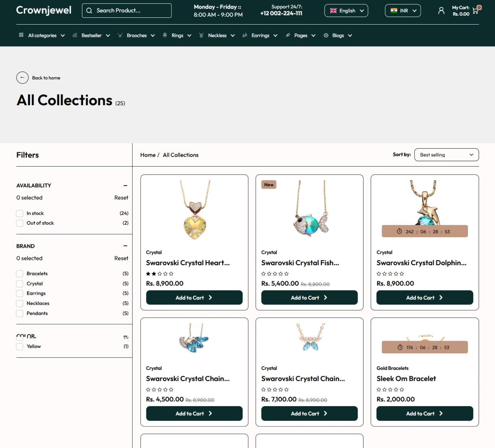The width and height of the screenshot is (495, 448).
Task: Collapse the Availability filter section
Action: tap(125, 185)
